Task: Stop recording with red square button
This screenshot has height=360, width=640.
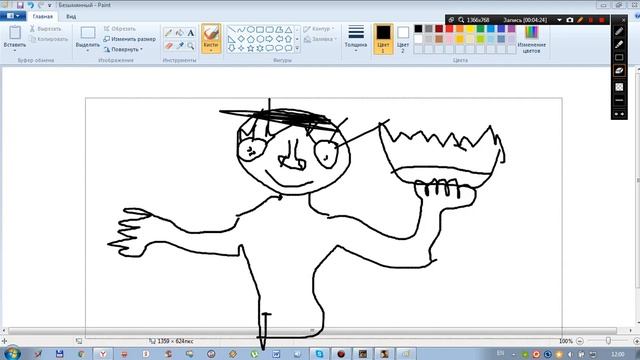Action: click(x=602, y=20)
